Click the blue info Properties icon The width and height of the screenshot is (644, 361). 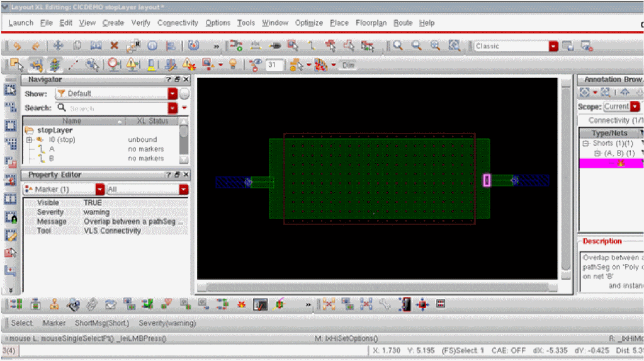coord(152,46)
